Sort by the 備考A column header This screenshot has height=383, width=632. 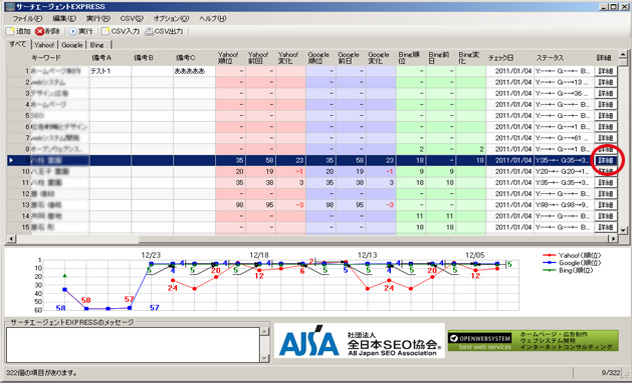(110, 58)
